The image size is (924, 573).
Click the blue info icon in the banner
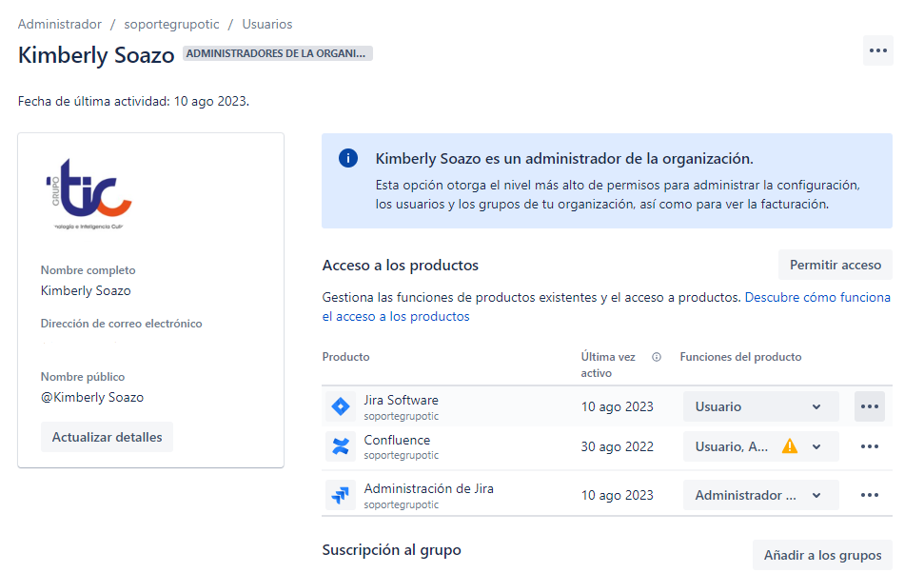347,159
